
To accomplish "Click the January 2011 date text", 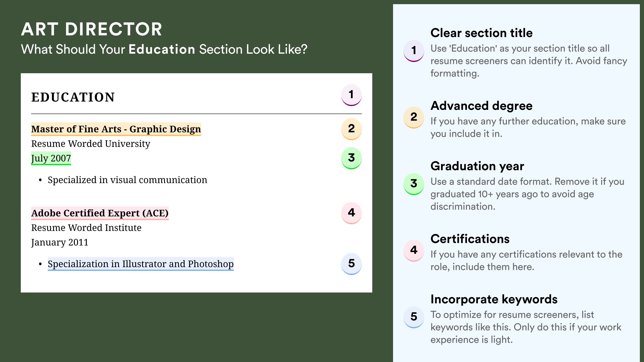I will [59, 242].
